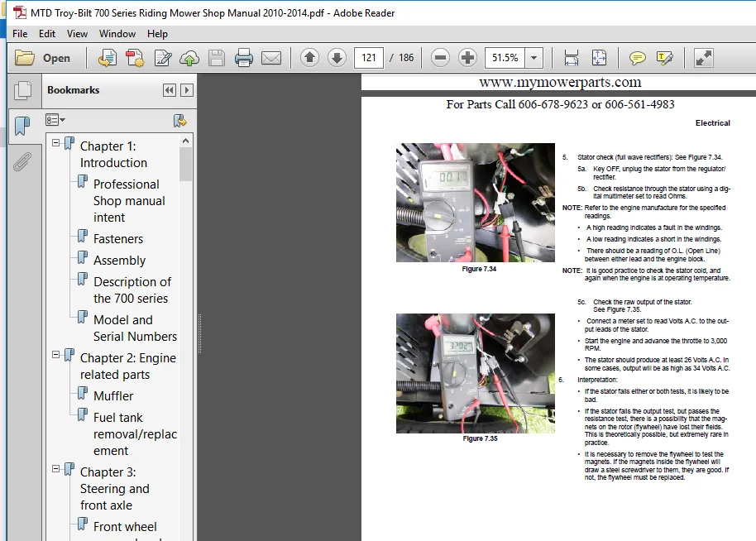Add a sticky note comment
Screen dimensions: 756x541
pyautogui.click(x=638, y=58)
